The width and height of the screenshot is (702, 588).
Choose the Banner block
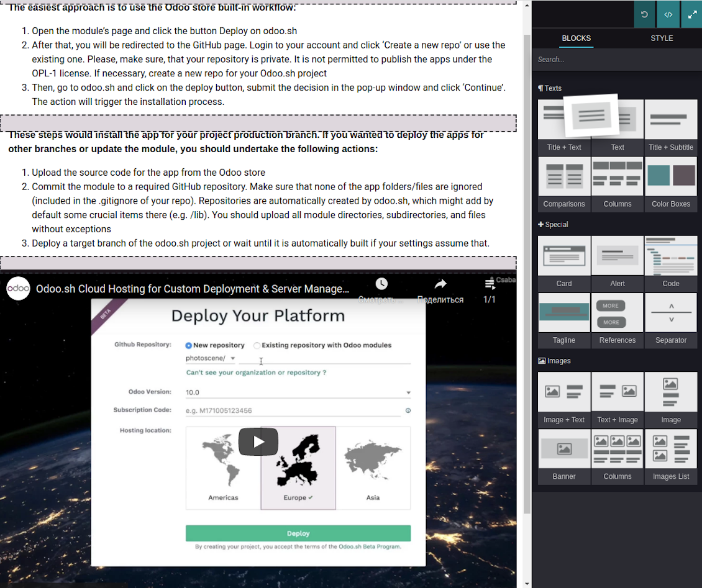pyautogui.click(x=563, y=456)
